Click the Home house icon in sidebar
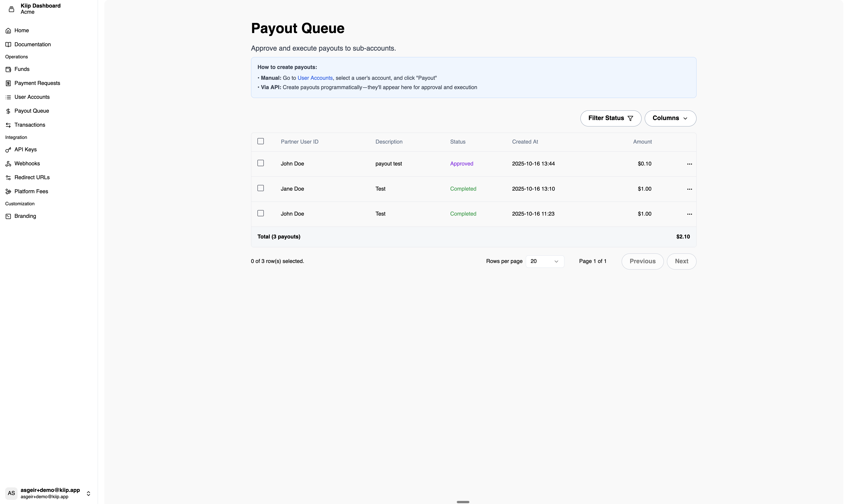 [x=8, y=31]
